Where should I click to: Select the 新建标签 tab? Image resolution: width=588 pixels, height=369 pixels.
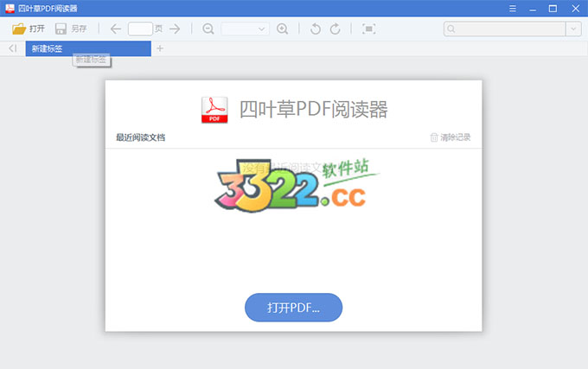[x=88, y=48]
